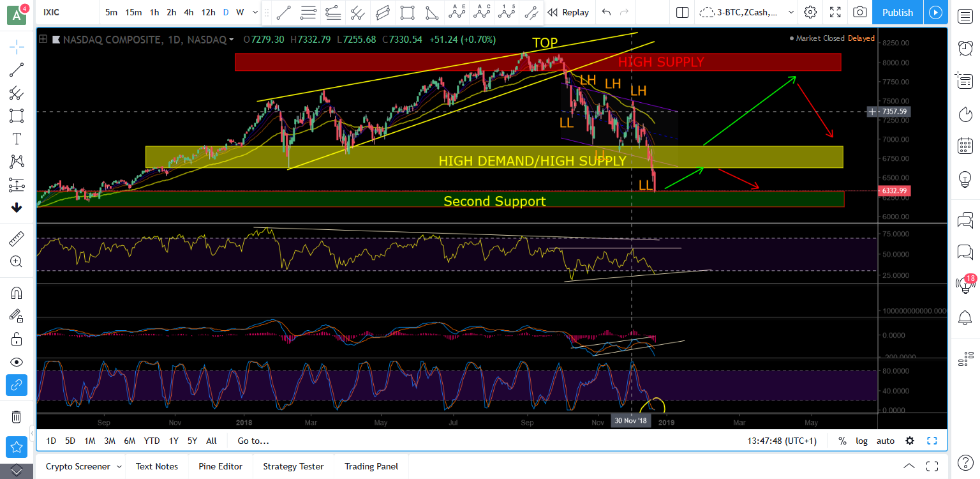Open the alerts alarm clock panel
980x479 pixels.
[x=965, y=47]
